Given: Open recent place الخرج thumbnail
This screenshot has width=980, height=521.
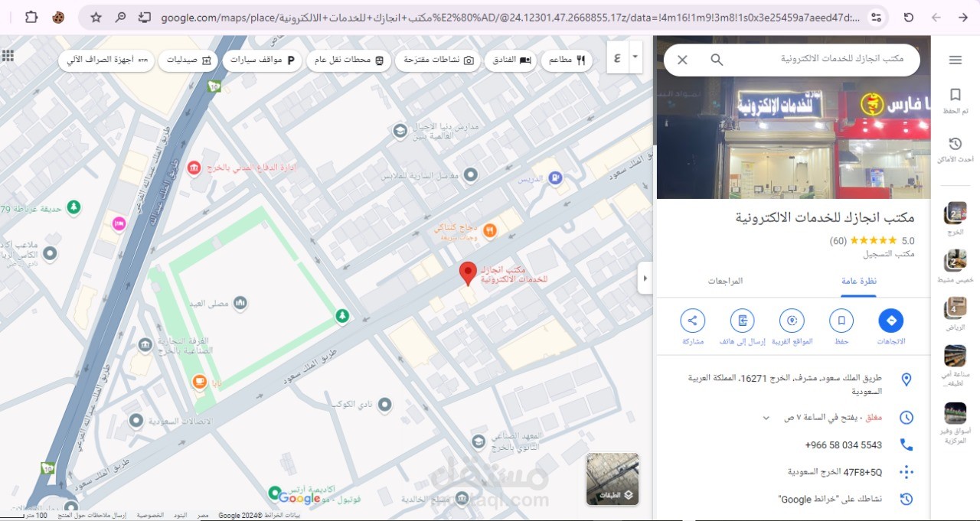Looking at the screenshot, I should 955,213.
